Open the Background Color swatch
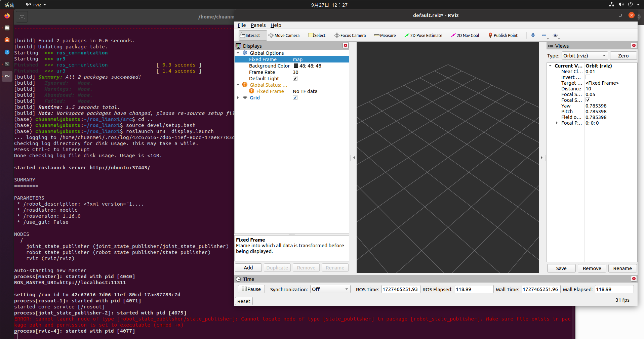 click(x=295, y=66)
